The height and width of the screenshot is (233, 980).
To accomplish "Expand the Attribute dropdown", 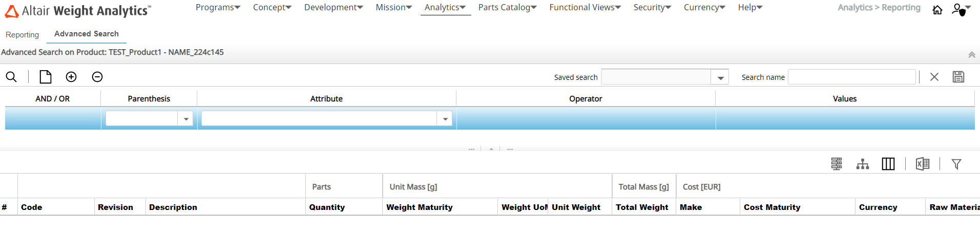I will [x=445, y=119].
